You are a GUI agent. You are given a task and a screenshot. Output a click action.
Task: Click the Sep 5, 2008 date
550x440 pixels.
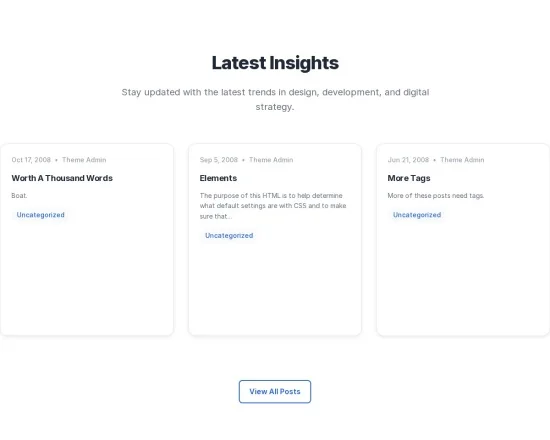pyautogui.click(x=219, y=160)
